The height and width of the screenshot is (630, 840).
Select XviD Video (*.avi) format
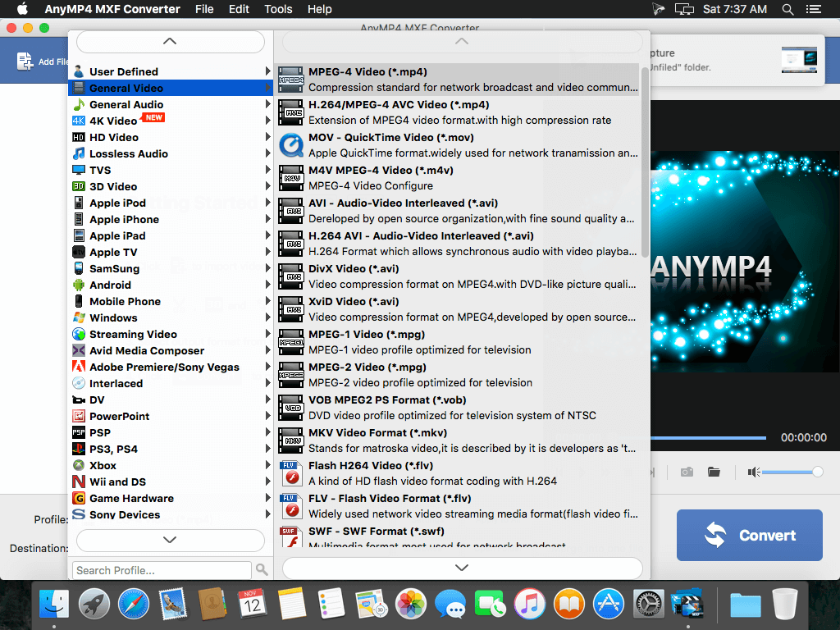459,309
